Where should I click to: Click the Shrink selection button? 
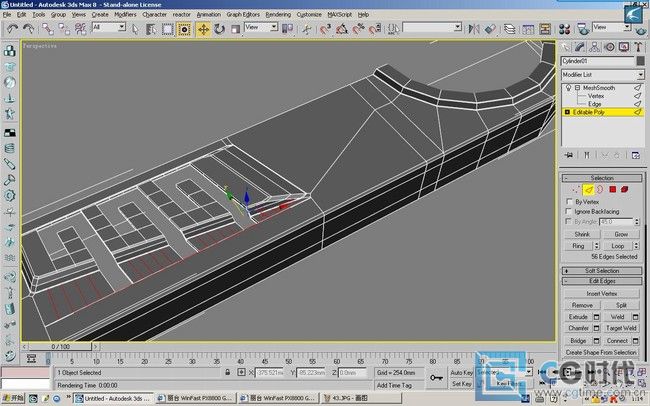coord(582,234)
